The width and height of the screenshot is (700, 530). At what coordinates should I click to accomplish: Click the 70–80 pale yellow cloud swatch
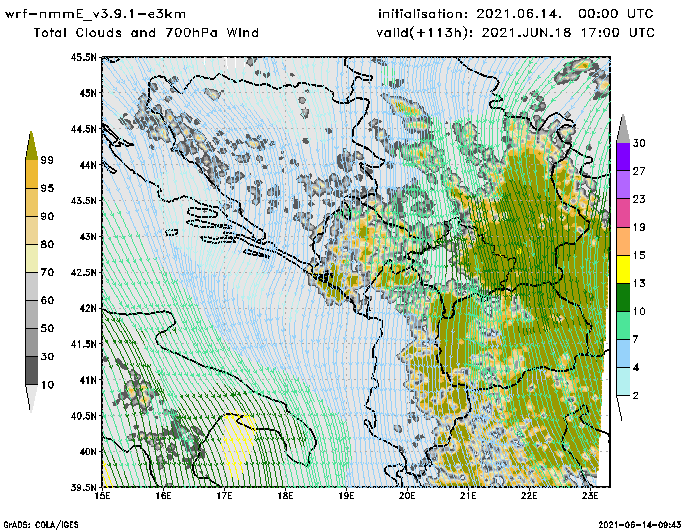tap(32, 258)
